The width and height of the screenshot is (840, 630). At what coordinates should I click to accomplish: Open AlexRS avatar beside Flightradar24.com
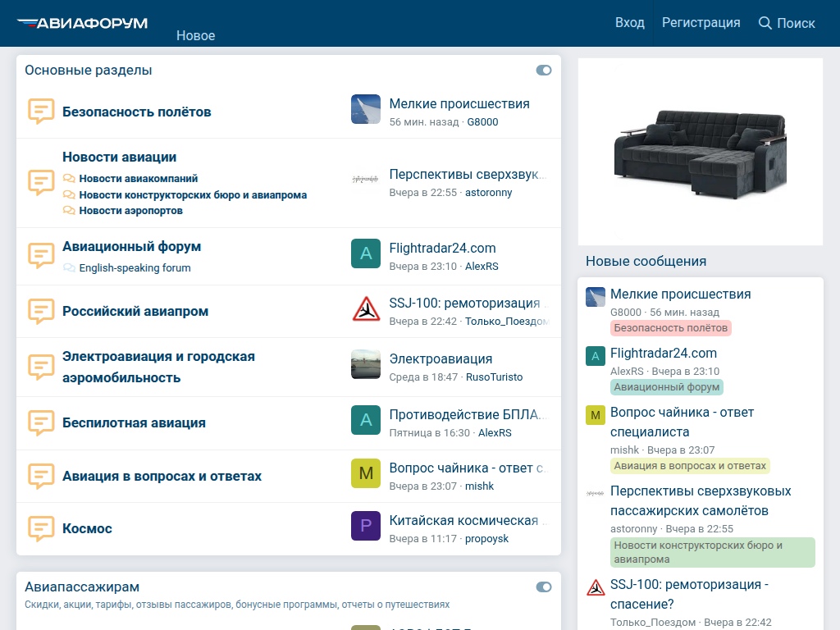[x=366, y=253]
